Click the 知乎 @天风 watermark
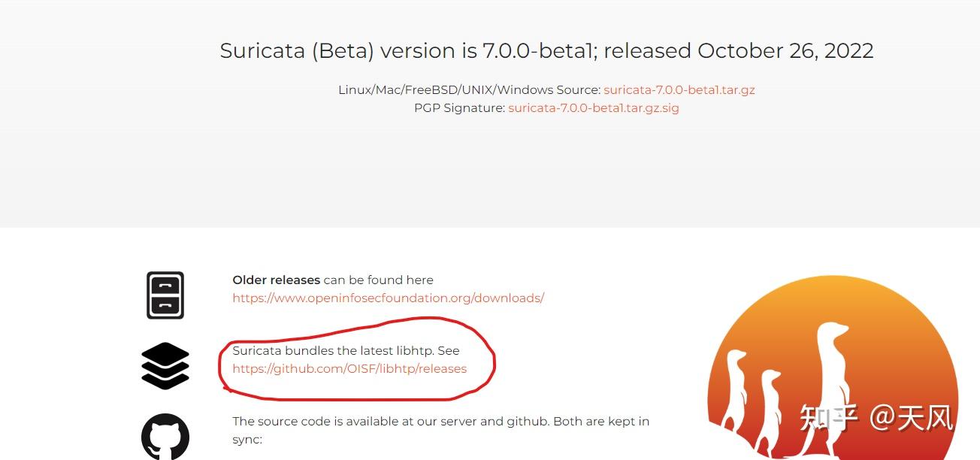The image size is (980, 460). 876,418
